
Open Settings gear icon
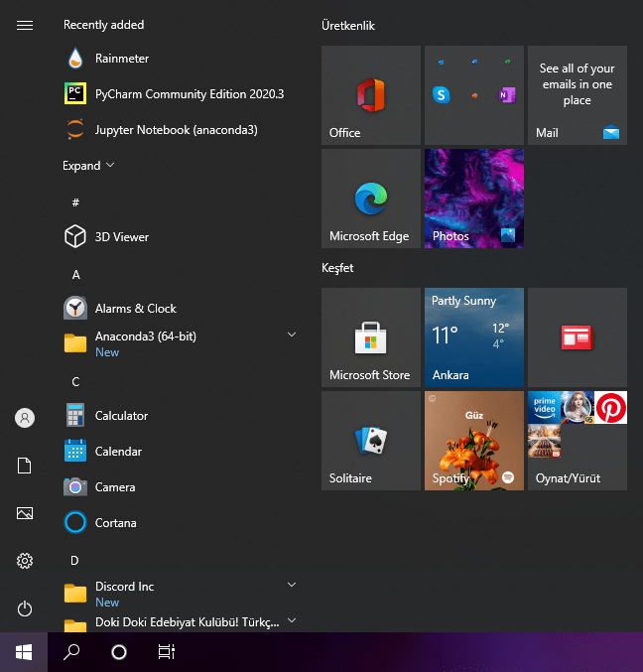(x=25, y=561)
